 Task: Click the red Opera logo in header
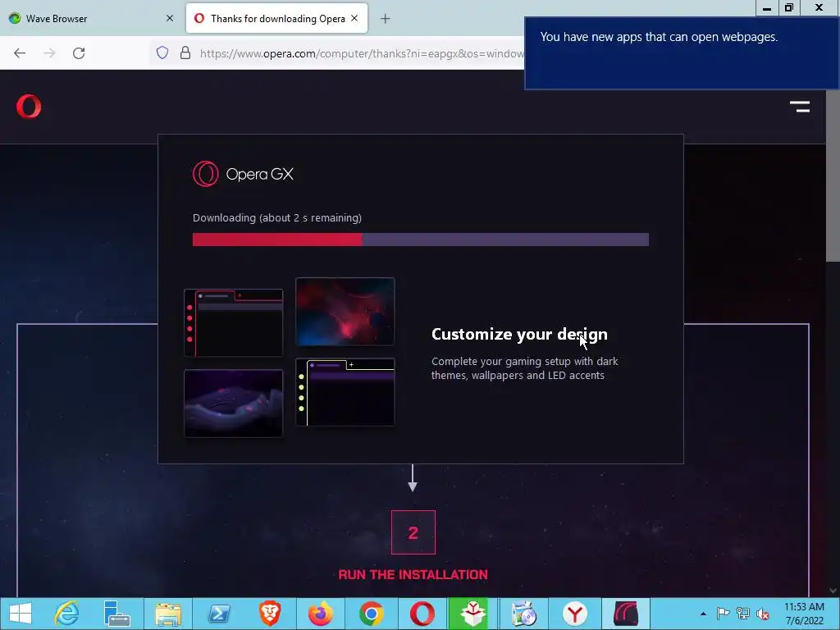(29, 106)
